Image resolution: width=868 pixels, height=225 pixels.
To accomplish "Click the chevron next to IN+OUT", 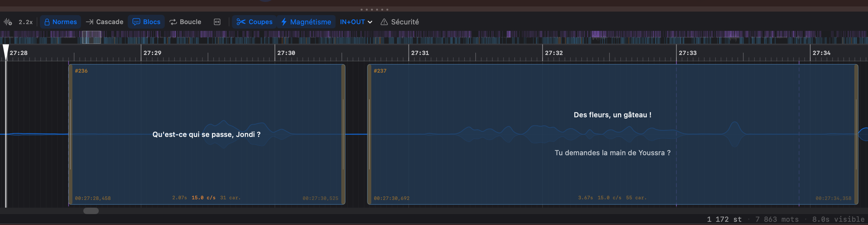I will pyautogui.click(x=370, y=22).
